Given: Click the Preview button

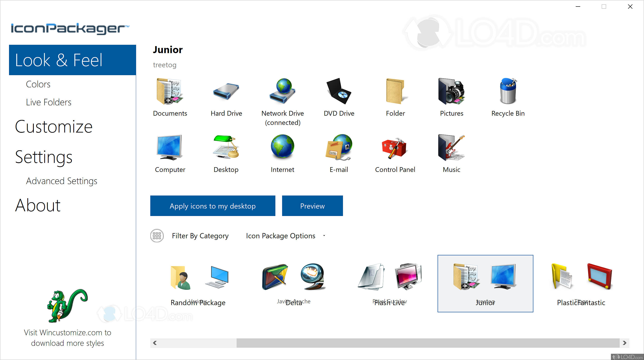Looking at the screenshot, I should pyautogui.click(x=312, y=206).
